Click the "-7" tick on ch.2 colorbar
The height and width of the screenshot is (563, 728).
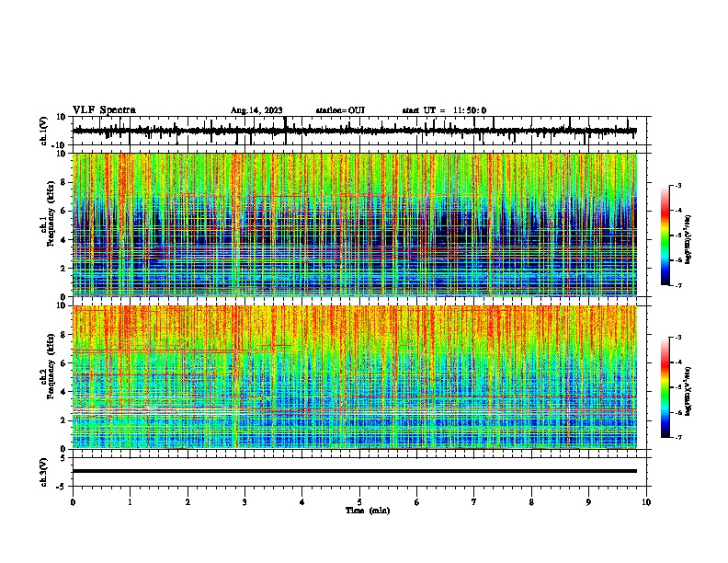[677, 438]
